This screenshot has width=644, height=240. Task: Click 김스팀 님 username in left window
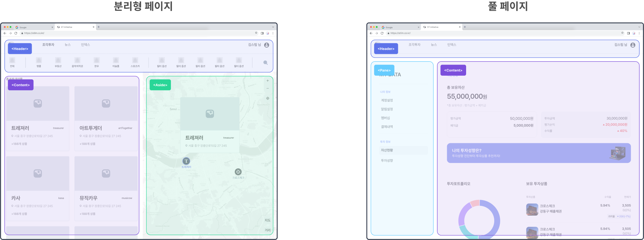coord(254,45)
